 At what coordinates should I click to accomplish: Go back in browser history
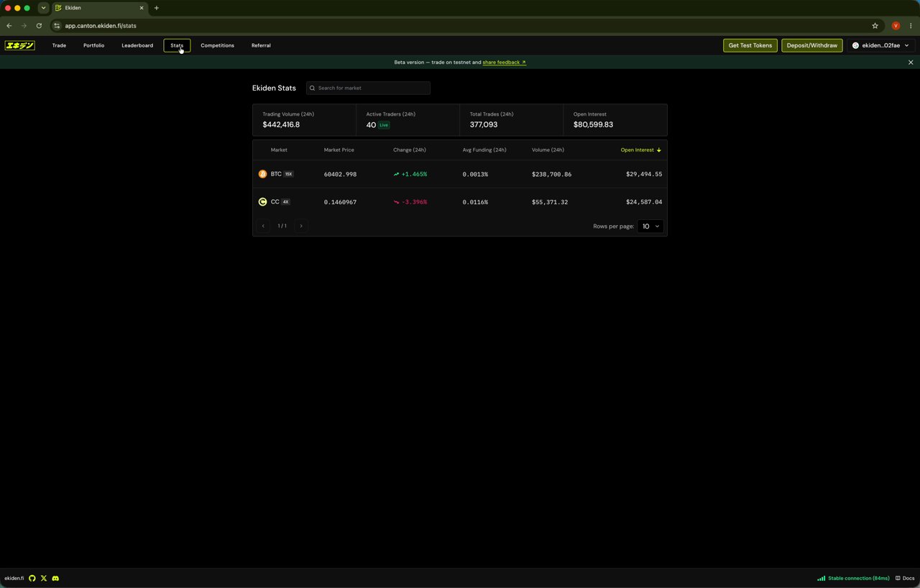(9, 26)
